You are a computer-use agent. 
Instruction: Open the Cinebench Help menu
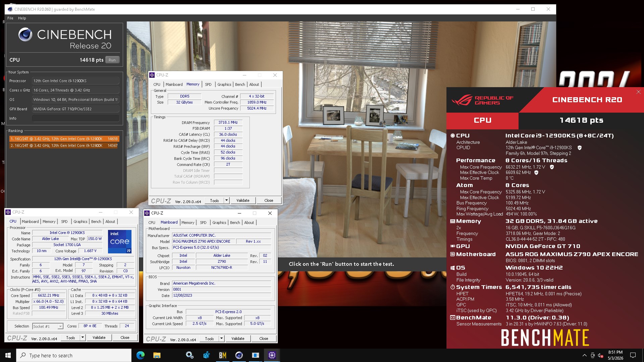pos(22,18)
